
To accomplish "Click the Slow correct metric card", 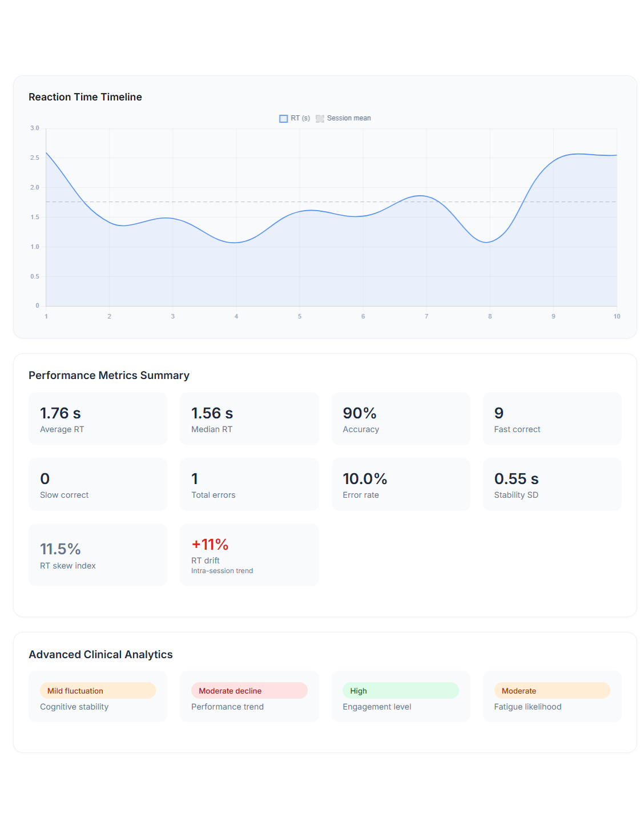I will click(x=98, y=484).
